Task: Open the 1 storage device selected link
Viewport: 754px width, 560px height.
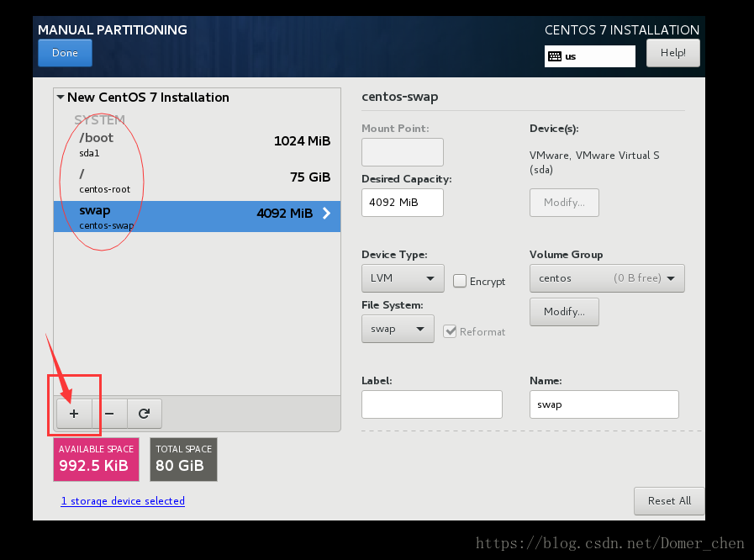Action: coord(123,501)
